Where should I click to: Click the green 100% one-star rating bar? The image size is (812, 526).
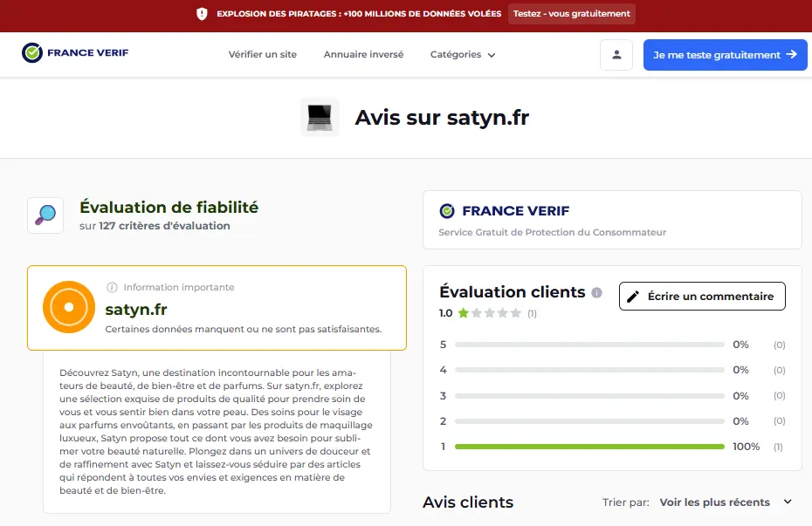click(589, 446)
